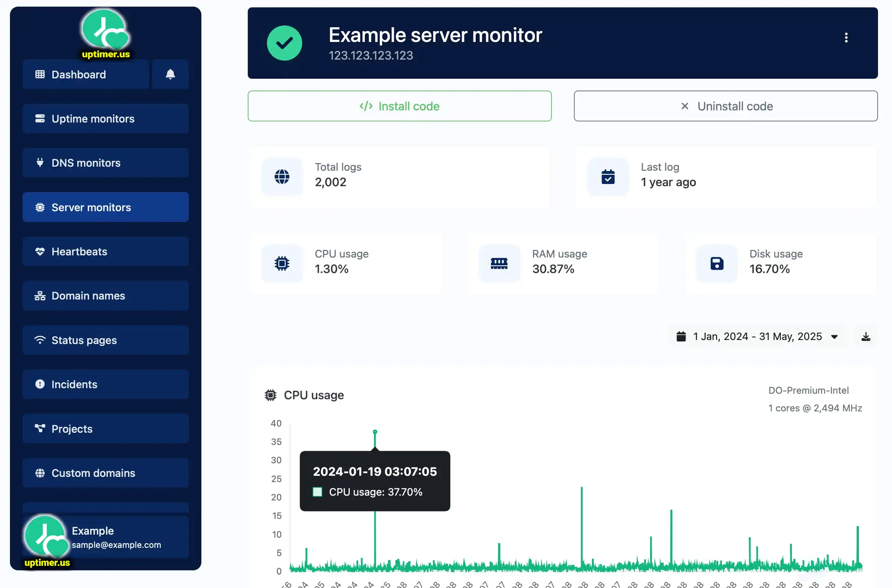Screen dimensions: 892x588
Task: Open the Projects menu entry
Action: click(105, 428)
